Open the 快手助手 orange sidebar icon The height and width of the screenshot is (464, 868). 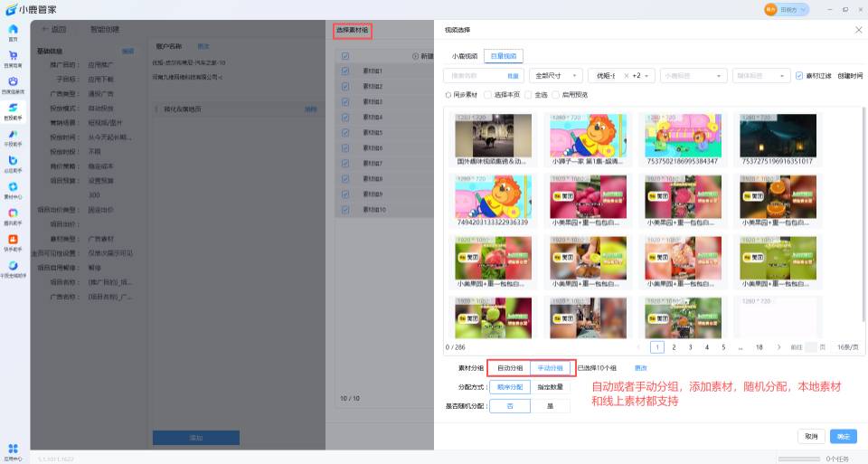click(x=13, y=240)
